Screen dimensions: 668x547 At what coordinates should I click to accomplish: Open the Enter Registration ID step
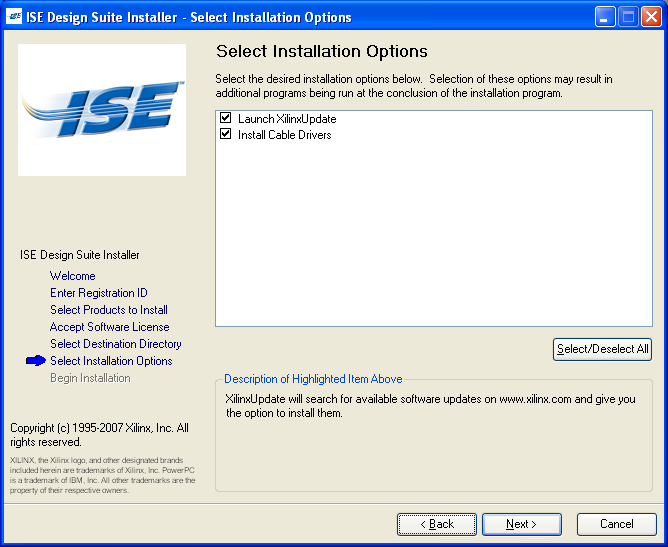pyautogui.click(x=99, y=293)
